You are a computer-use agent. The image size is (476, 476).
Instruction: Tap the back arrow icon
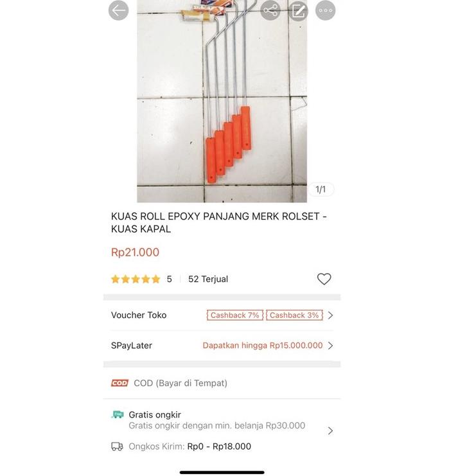click(x=118, y=10)
